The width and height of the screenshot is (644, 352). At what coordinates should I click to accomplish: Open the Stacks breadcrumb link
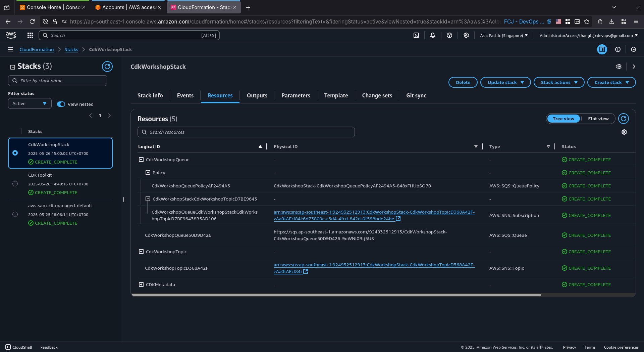pyautogui.click(x=71, y=49)
